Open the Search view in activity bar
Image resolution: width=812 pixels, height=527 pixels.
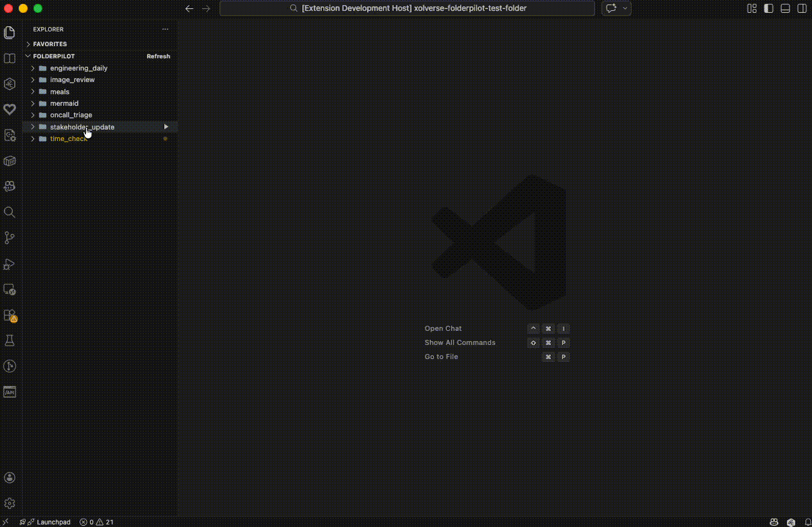[10, 212]
